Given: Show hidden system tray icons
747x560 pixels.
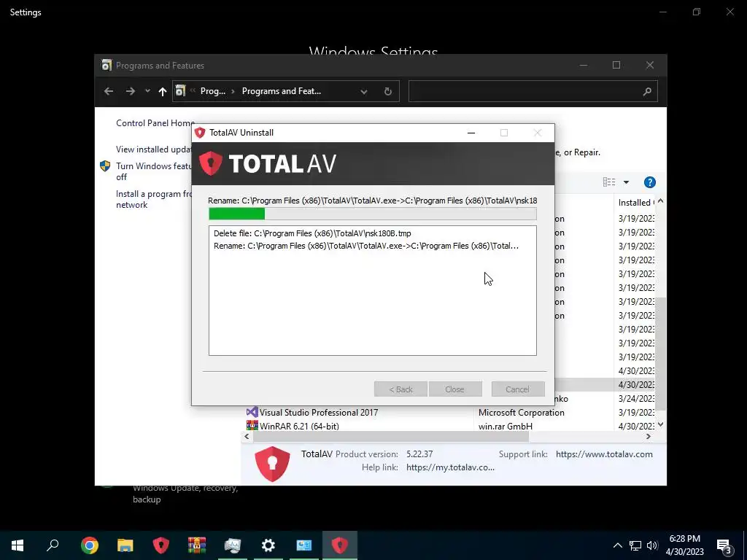Looking at the screenshot, I should pos(617,545).
